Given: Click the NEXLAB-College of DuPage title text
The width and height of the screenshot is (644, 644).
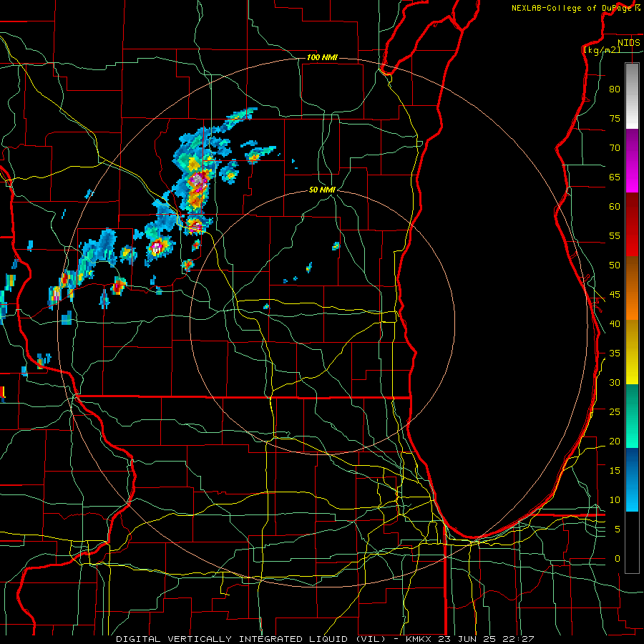Looking at the screenshot, I should pos(572,8).
